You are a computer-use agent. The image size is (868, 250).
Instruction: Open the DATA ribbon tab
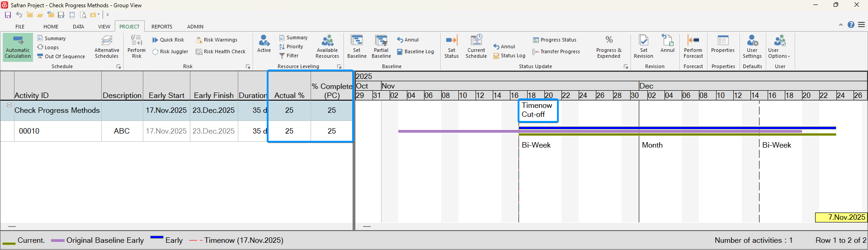coord(78,27)
